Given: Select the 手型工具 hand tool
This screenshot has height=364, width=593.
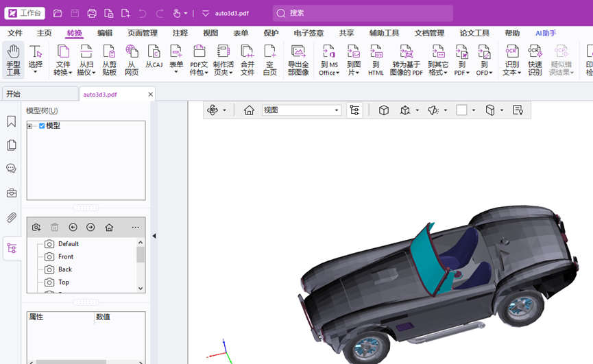Looking at the screenshot, I should pos(13,59).
